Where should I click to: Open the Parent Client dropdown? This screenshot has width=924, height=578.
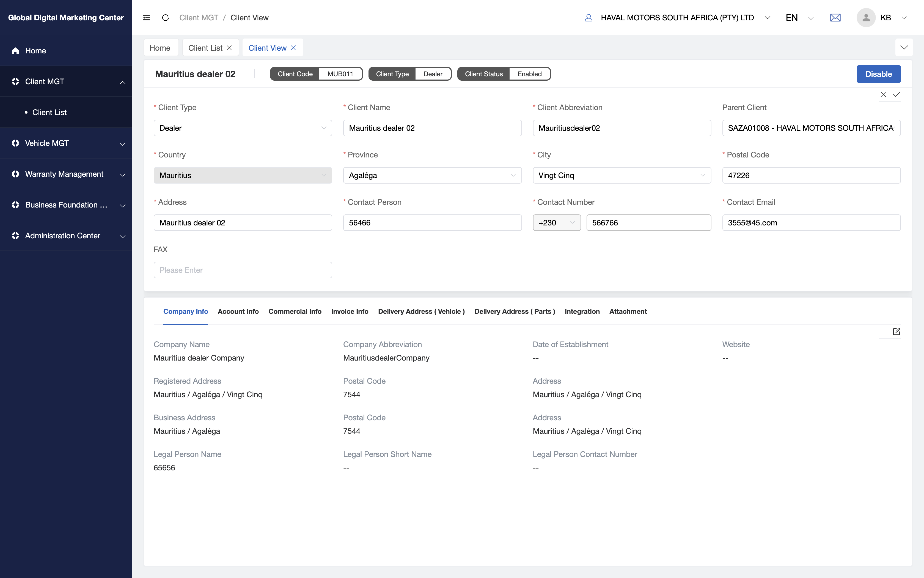[x=811, y=128]
